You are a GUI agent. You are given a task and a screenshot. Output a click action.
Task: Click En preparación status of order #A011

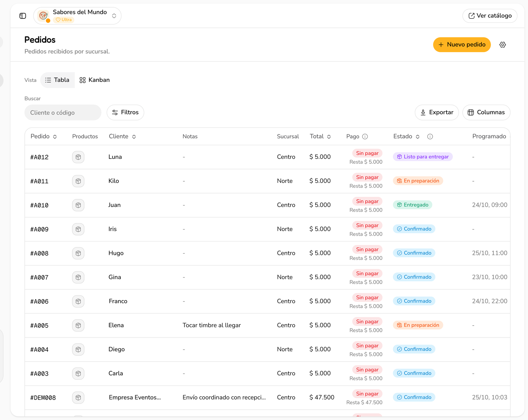pos(418,181)
